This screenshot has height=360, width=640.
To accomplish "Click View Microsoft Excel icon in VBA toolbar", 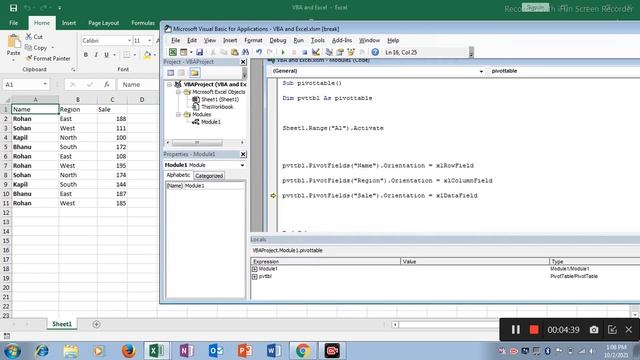I will tap(173, 52).
